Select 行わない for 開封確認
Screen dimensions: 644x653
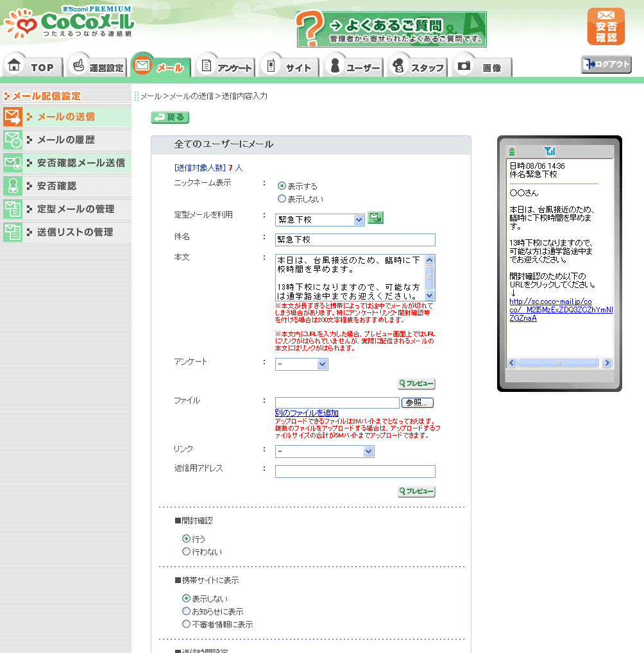[187, 552]
